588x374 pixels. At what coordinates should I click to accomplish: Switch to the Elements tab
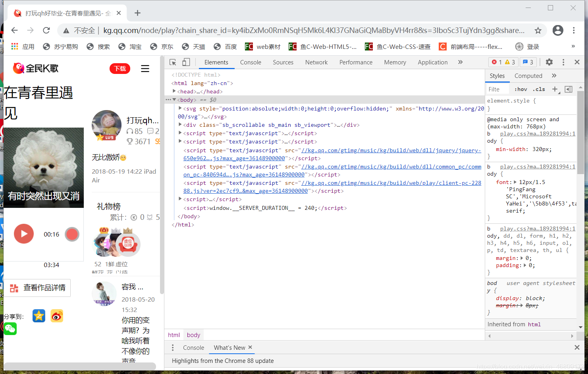pos(216,62)
